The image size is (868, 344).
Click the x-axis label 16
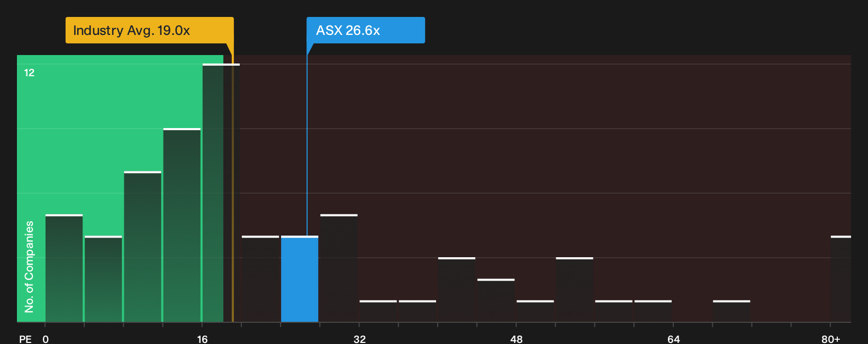pos(202,339)
